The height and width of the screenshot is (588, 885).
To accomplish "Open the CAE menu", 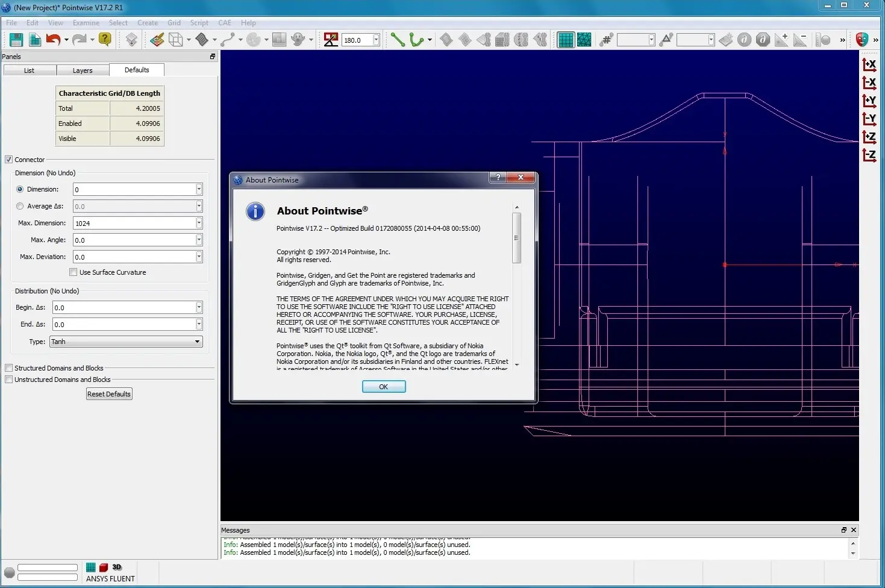I will click(225, 23).
